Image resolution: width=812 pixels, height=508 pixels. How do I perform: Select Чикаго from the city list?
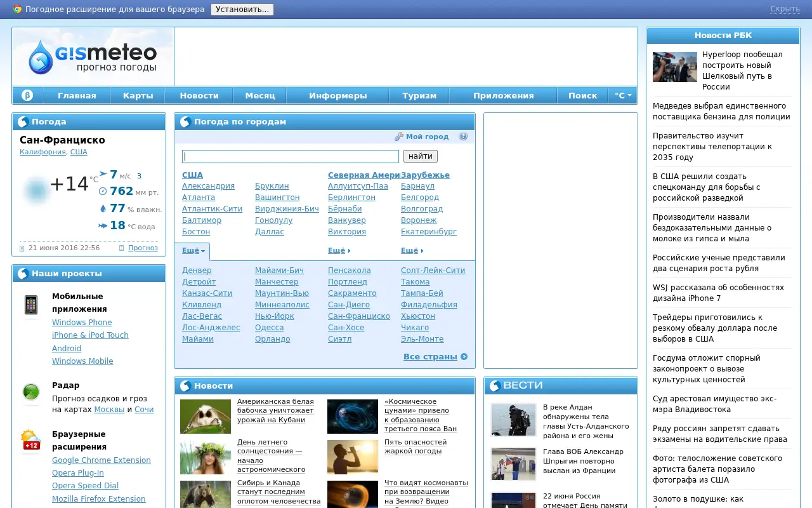pos(415,328)
